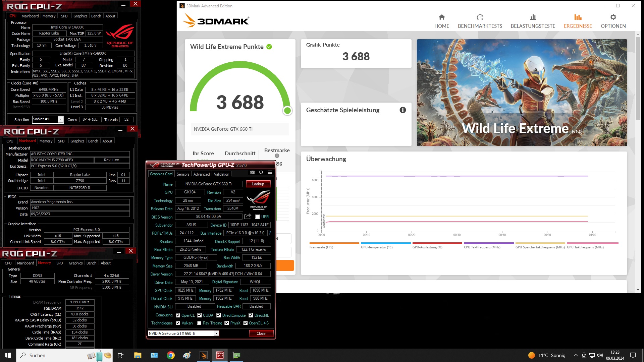Open ERGEBNISSE in 3DMark

tap(578, 21)
